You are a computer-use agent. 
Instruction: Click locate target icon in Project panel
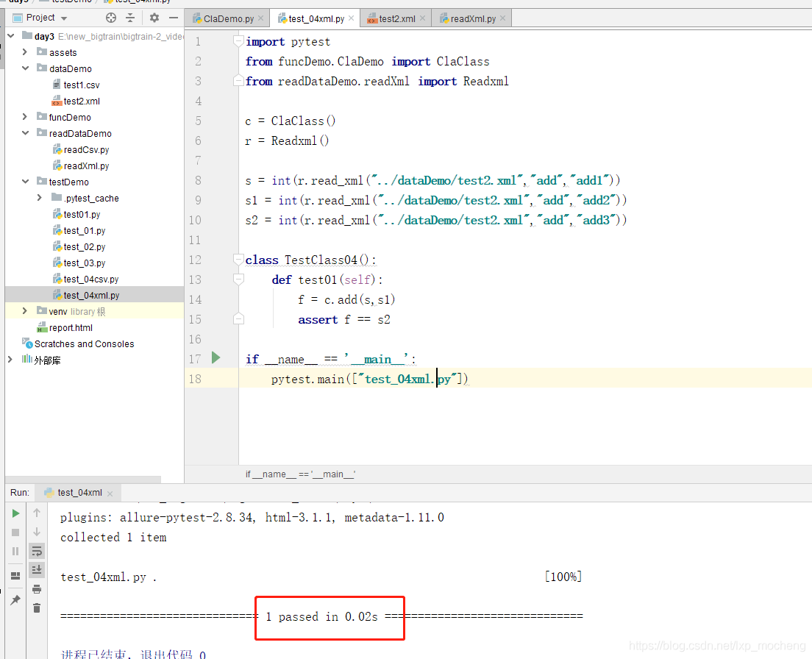coord(111,18)
